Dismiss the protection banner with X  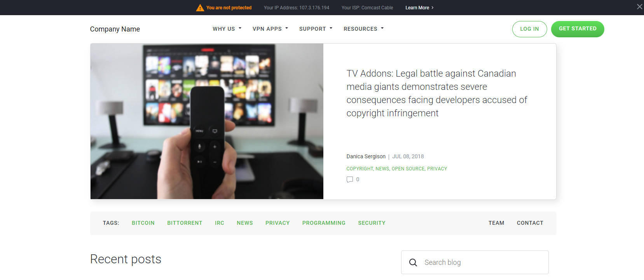pyautogui.click(x=639, y=7)
